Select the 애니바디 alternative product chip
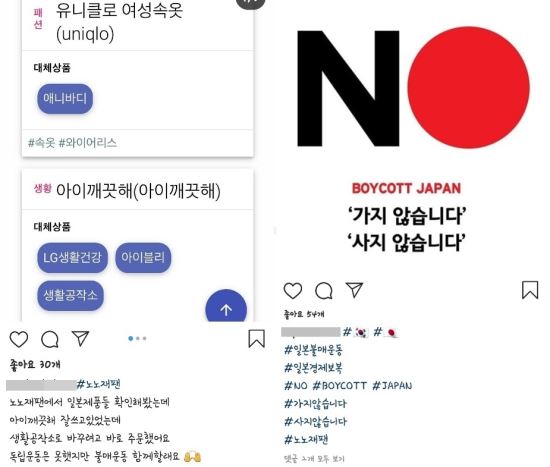Viewport: 550px width, 467px height. [65, 99]
